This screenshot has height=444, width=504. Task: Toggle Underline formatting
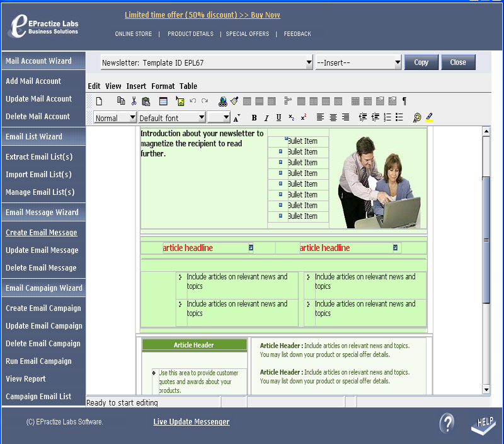(278, 118)
